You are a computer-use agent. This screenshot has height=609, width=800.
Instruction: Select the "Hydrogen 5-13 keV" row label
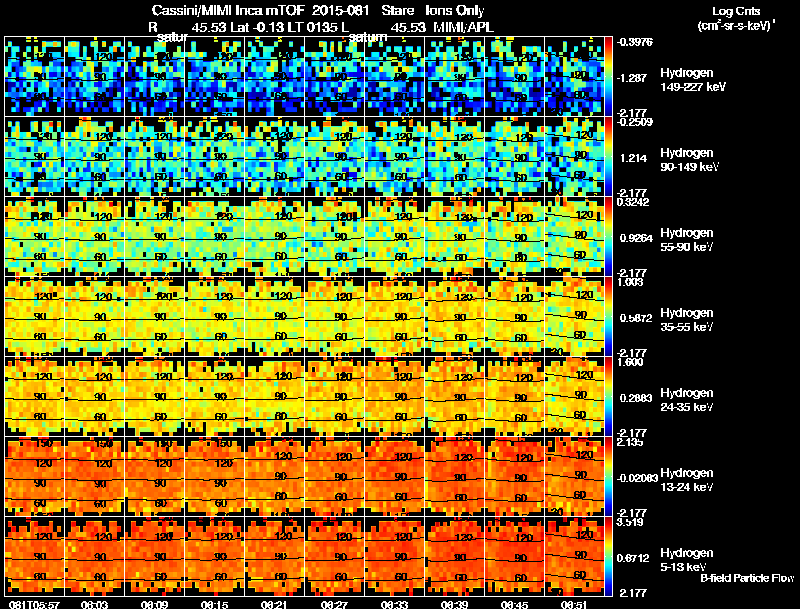pos(687,560)
